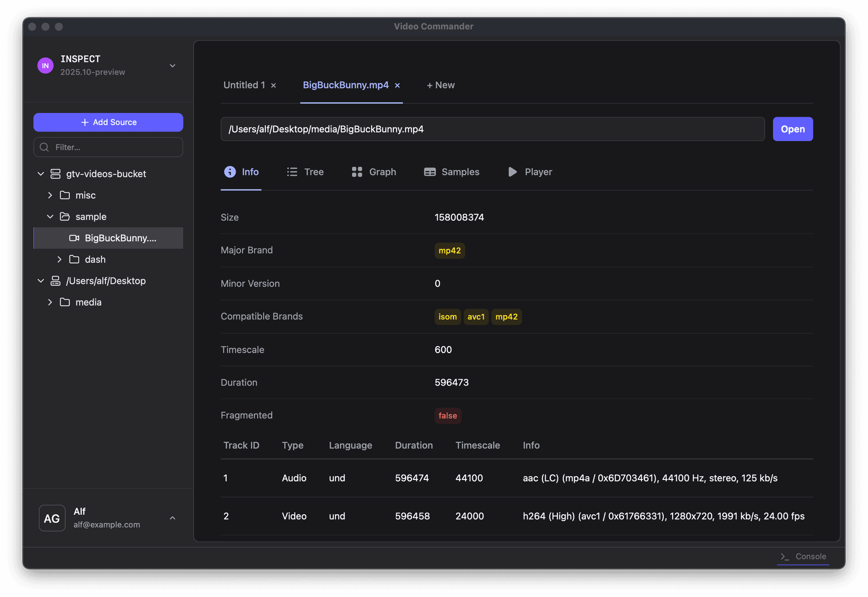
Task: Switch to the Untitled 1 tab
Action: click(x=243, y=85)
